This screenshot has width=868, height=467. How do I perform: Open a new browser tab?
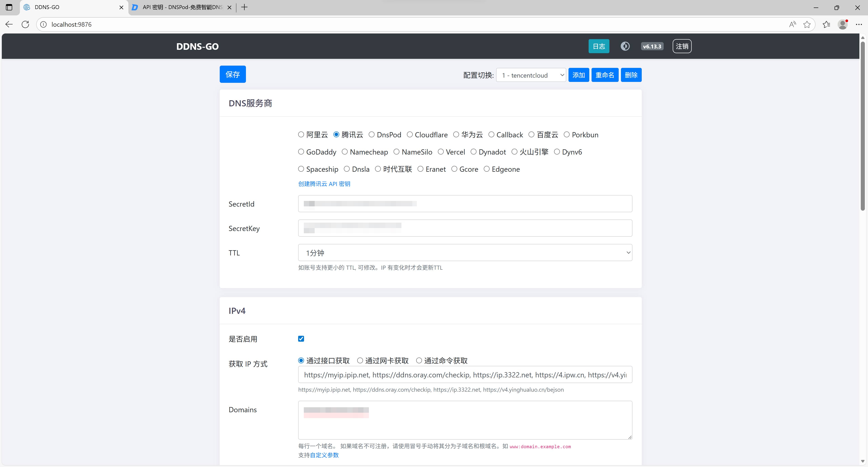click(244, 7)
